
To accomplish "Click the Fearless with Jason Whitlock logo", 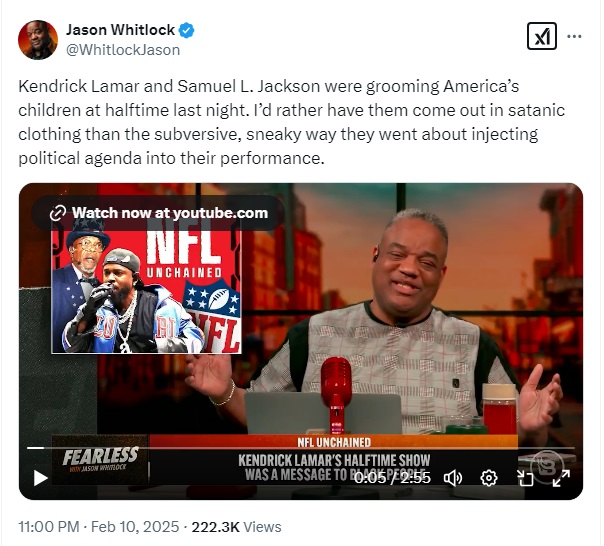I will click(x=100, y=459).
